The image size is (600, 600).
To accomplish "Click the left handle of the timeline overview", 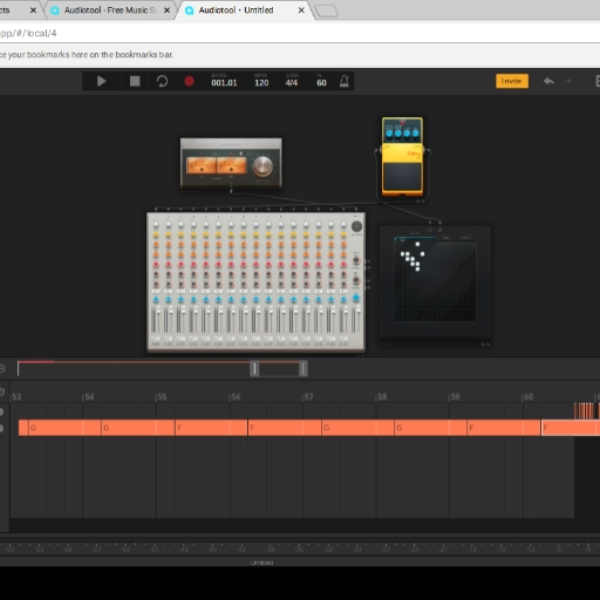I will coord(254,368).
